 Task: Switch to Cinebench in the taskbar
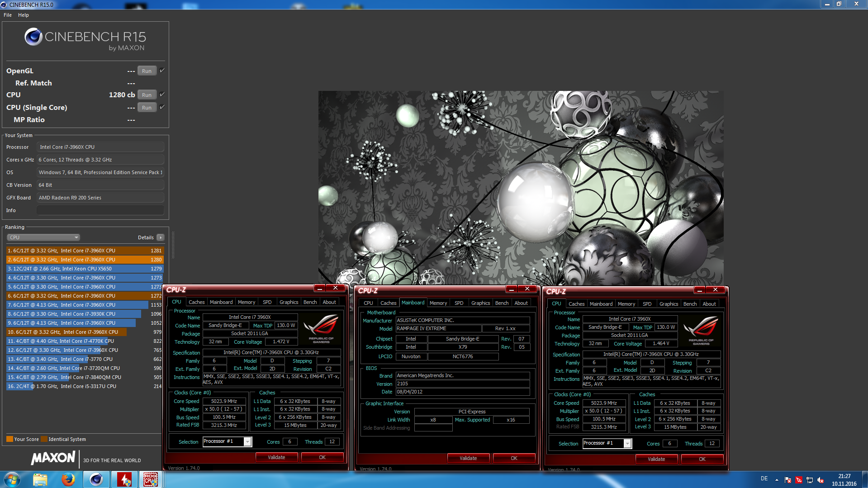96,479
